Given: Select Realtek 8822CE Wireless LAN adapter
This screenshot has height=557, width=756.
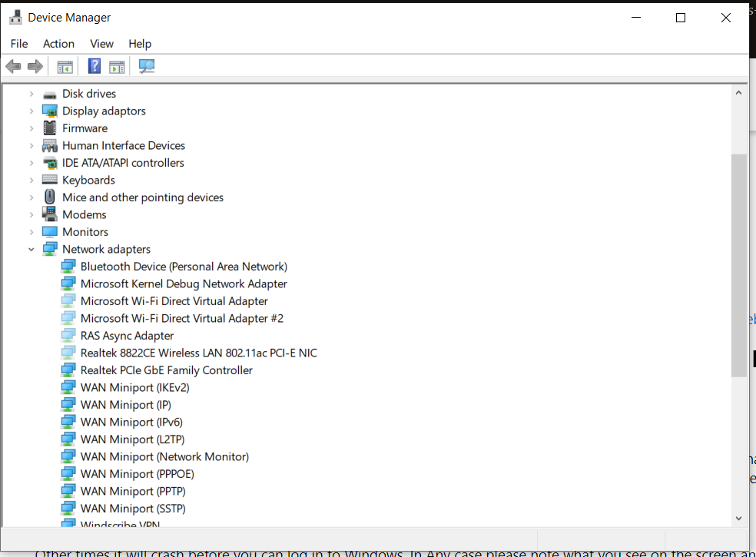Looking at the screenshot, I should click(x=198, y=353).
